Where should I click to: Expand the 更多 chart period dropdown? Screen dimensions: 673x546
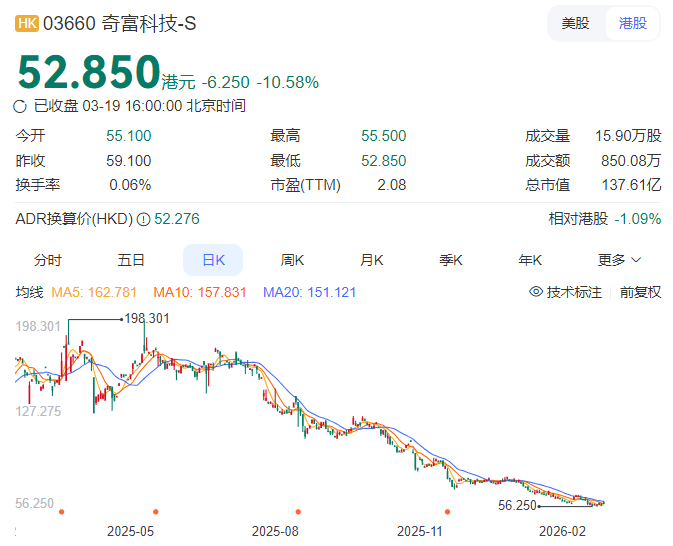[x=619, y=260]
